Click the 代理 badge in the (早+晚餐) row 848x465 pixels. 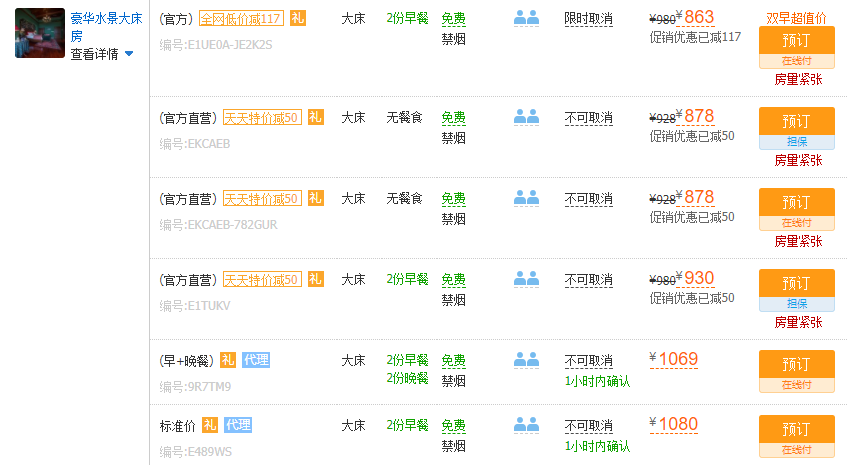[x=256, y=360]
